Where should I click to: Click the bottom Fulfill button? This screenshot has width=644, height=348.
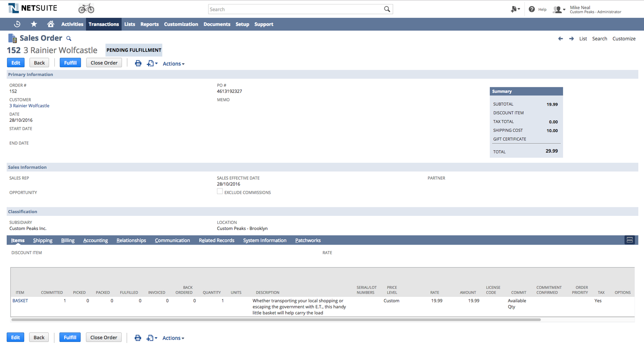click(70, 338)
